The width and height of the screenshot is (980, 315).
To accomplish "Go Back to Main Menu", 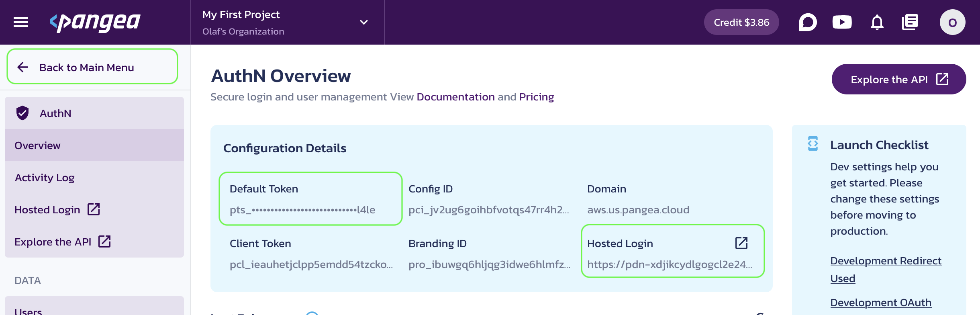I will click(x=92, y=67).
